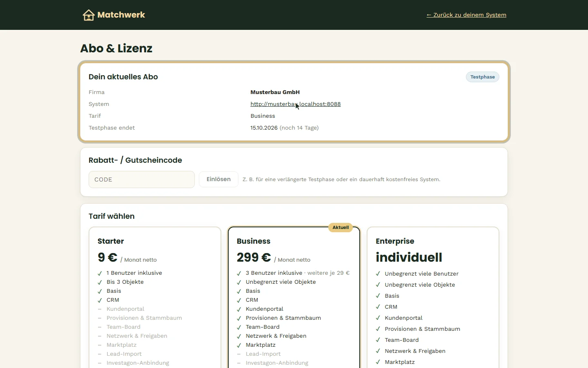
Task: Click checkmark next to Enterprise 'Marktplatz'
Action: [x=378, y=362]
